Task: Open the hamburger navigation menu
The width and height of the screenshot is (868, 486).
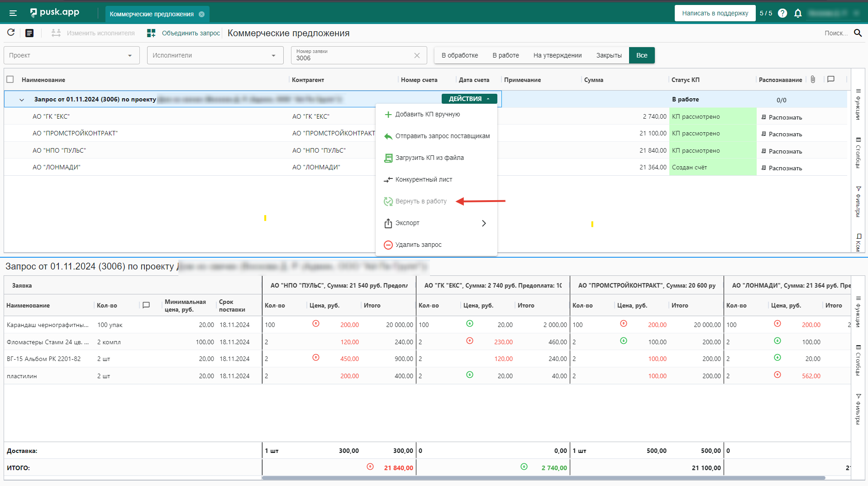Action: [13, 13]
